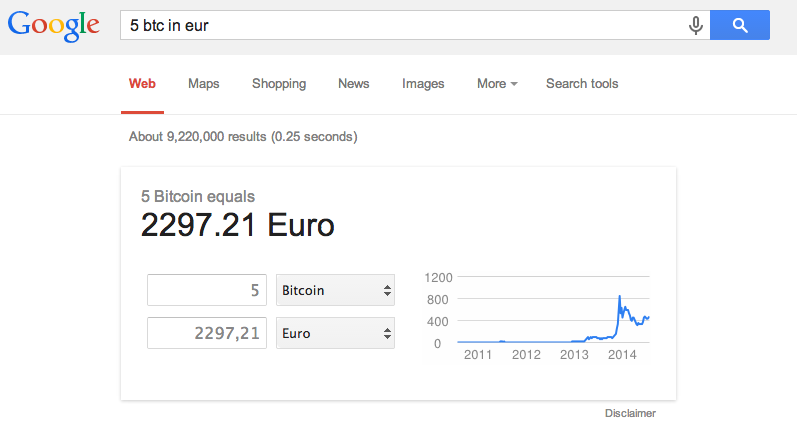Viewport: 797px width, 435px height.
Task: Click the Bitcoin amount field showing 5
Action: point(207,291)
